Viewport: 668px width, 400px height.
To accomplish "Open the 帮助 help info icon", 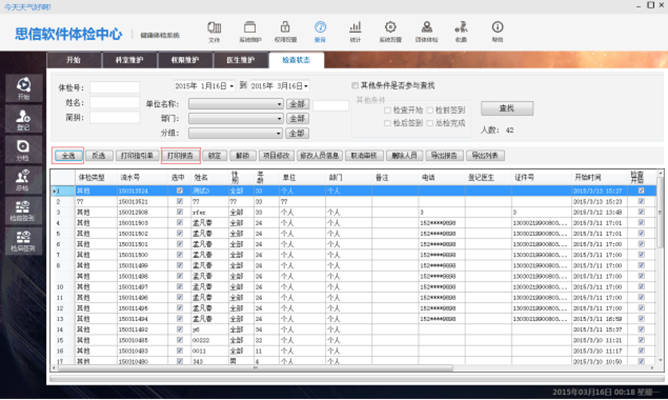I will click(497, 32).
